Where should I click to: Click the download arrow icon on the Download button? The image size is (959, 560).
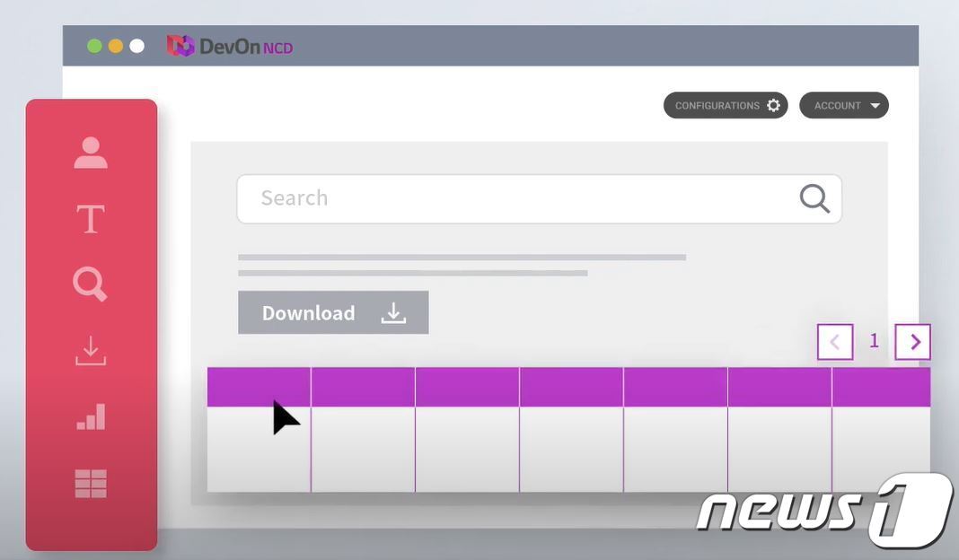click(x=392, y=312)
